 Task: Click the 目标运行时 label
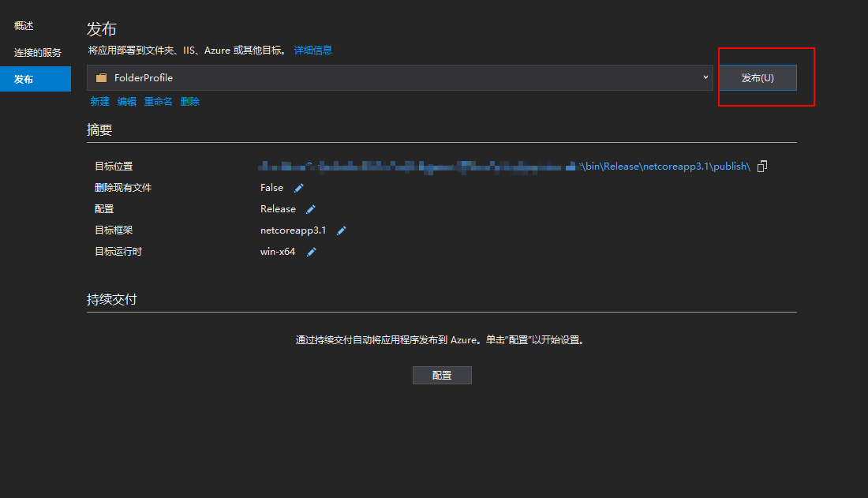[x=118, y=252]
